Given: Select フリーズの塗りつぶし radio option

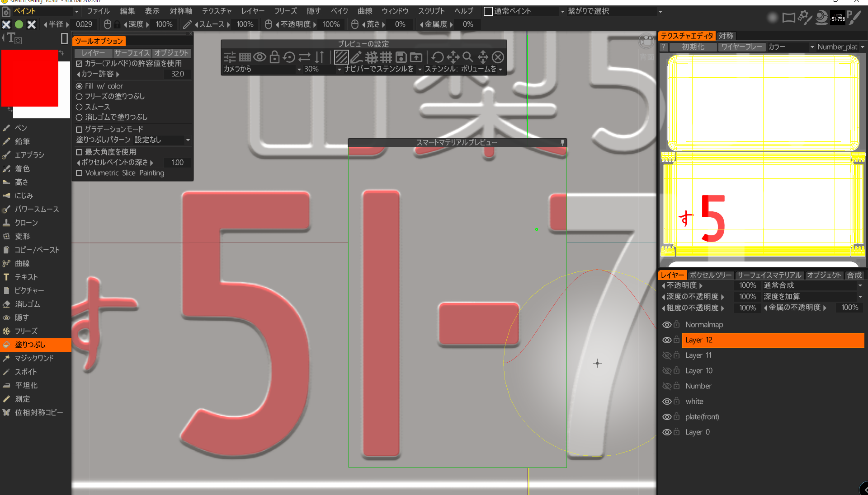Looking at the screenshot, I should pyautogui.click(x=79, y=97).
